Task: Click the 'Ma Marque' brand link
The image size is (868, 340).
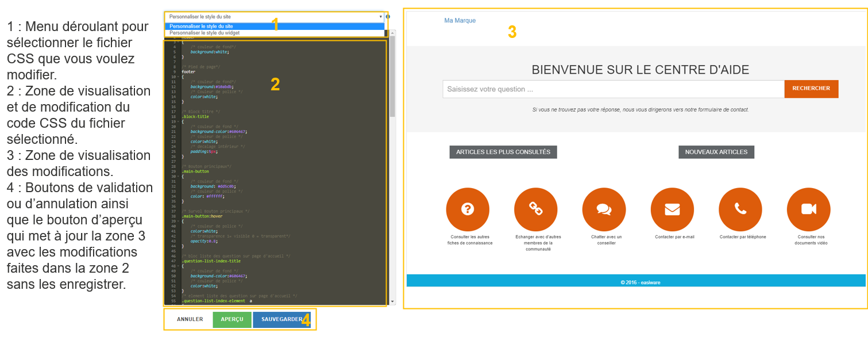Action: [x=460, y=21]
